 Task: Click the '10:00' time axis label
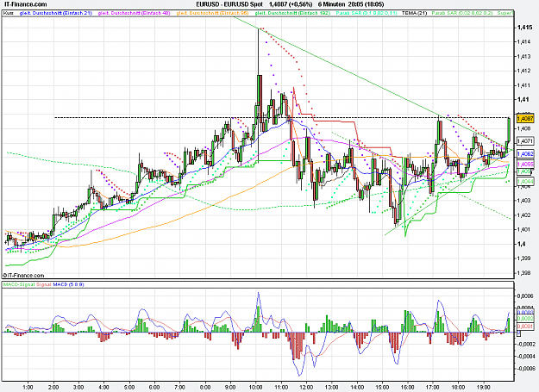[x=255, y=387]
